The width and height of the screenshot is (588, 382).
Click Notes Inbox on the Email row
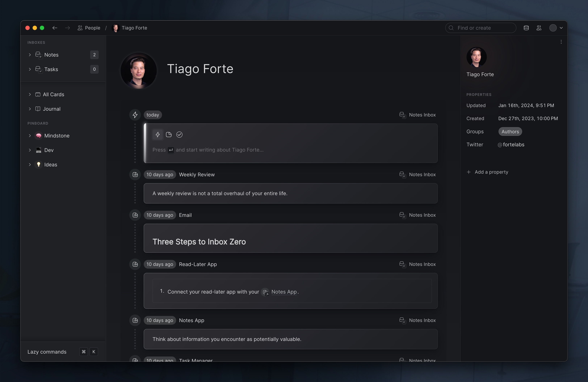pyautogui.click(x=417, y=215)
